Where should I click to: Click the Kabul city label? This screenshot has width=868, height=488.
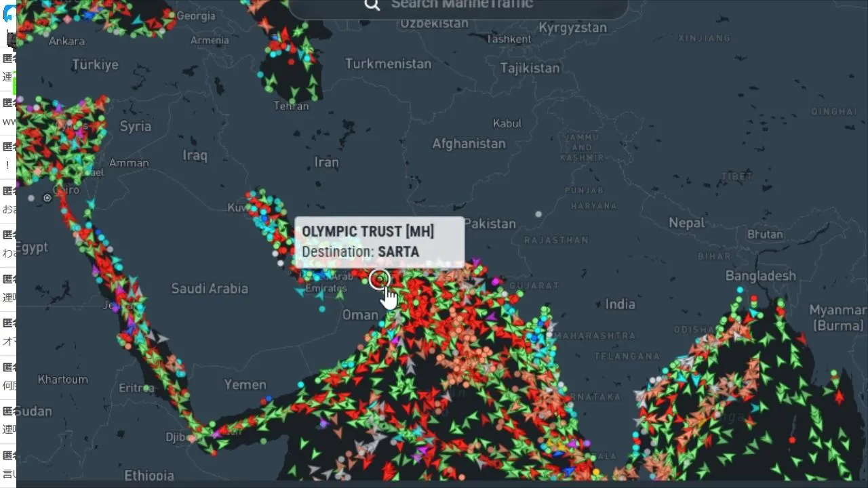507,123
